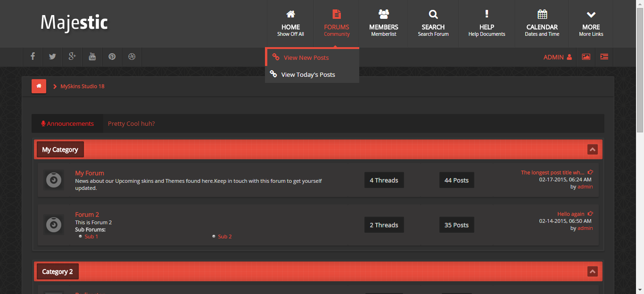
Task: Select View Today's Posts from dropdown
Action: tap(312, 74)
